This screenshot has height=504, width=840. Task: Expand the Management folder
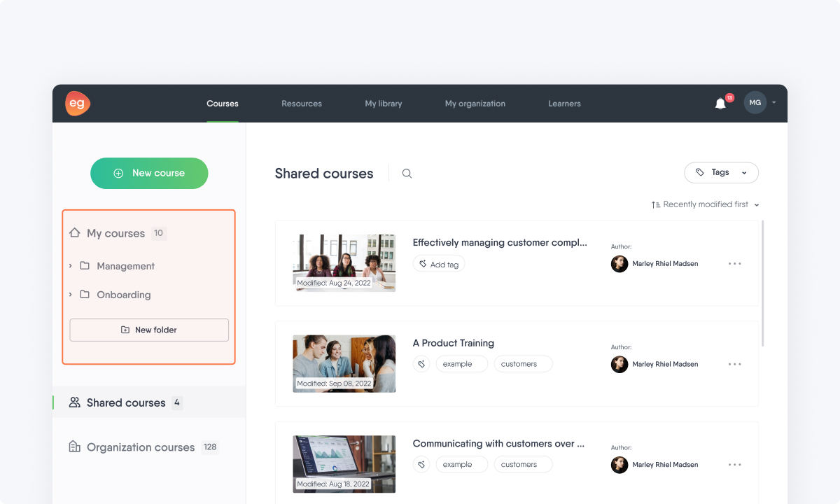click(x=70, y=266)
